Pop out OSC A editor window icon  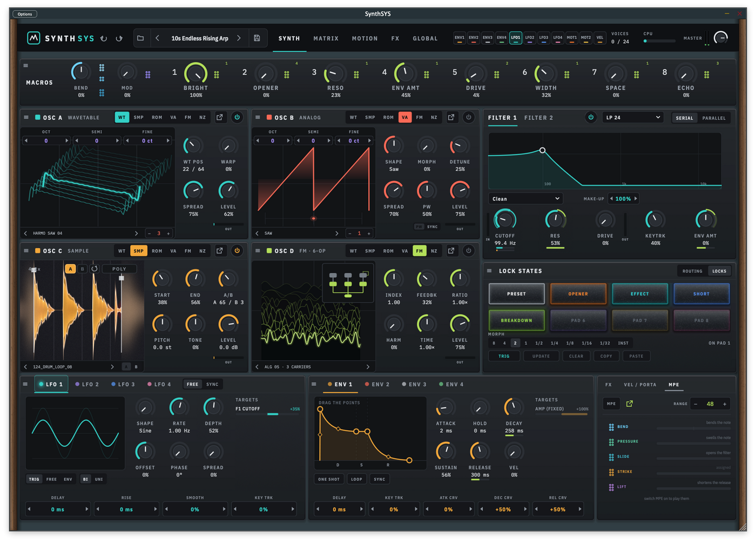(220, 117)
